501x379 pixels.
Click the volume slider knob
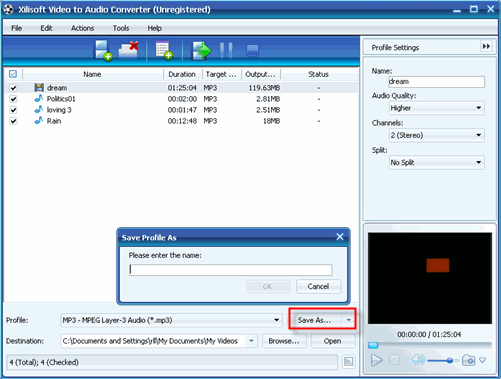coord(450,360)
